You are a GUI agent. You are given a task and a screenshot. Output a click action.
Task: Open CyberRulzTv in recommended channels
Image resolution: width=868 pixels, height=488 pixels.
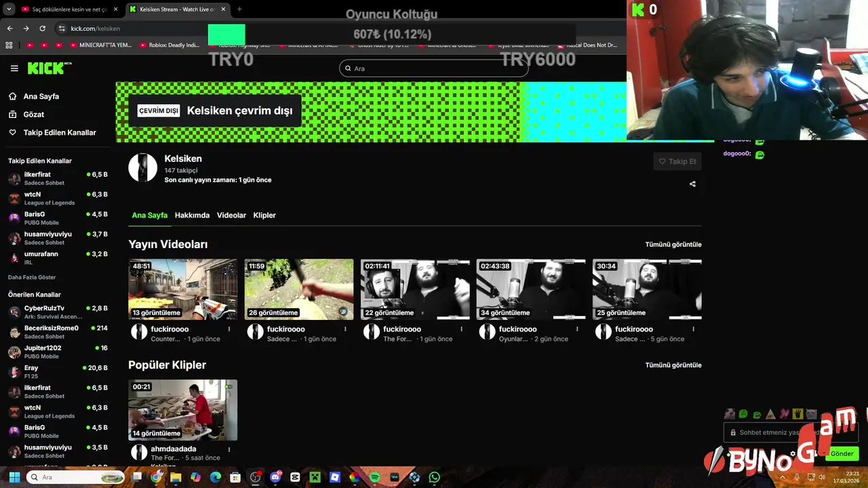pyautogui.click(x=58, y=312)
